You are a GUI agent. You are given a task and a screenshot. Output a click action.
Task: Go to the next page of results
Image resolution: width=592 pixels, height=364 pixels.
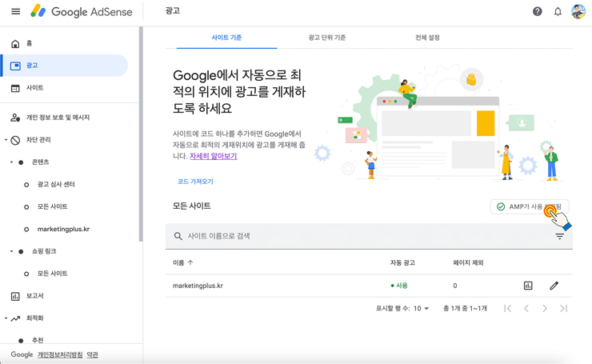[545, 309]
